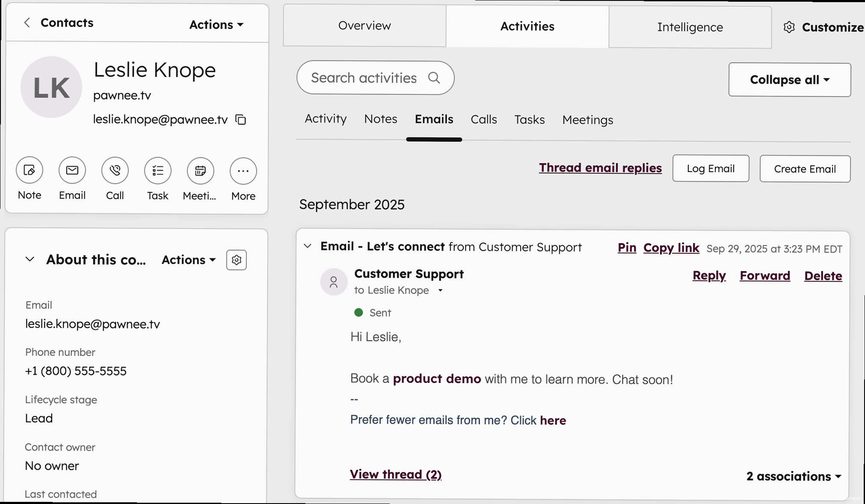Open the View thread (2) link
The height and width of the screenshot is (504, 865).
click(x=395, y=474)
